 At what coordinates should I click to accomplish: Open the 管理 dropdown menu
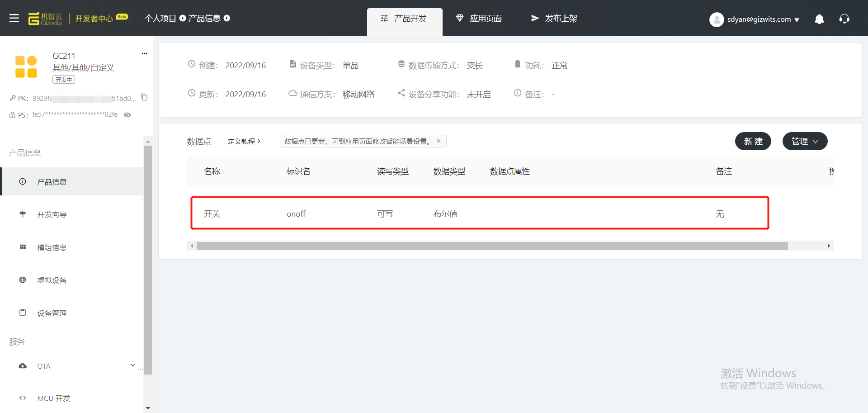point(804,141)
